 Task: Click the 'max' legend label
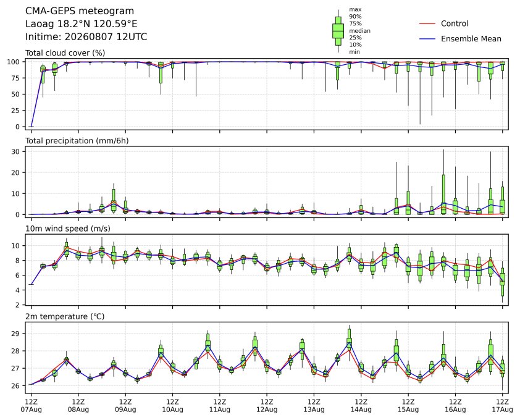355,10
